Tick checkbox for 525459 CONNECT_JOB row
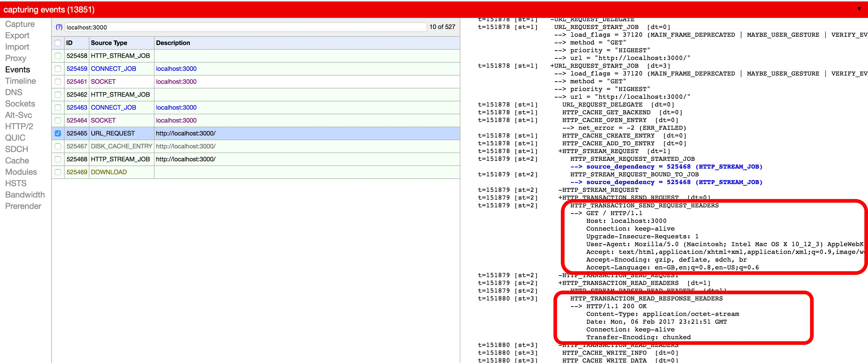The width and height of the screenshot is (868, 363). (58, 69)
